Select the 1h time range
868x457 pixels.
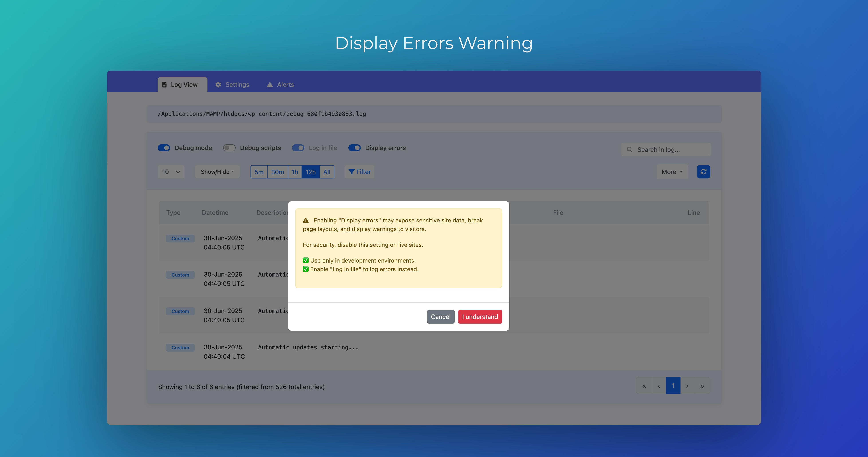tap(295, 172)
